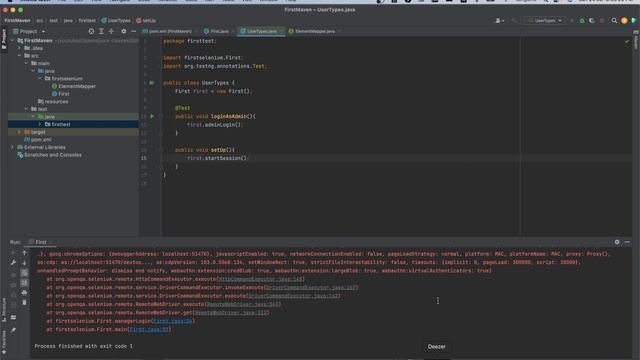640x360 pixels.
Task: Switch to pom.xml editor tab
Action: pos(170,31)
